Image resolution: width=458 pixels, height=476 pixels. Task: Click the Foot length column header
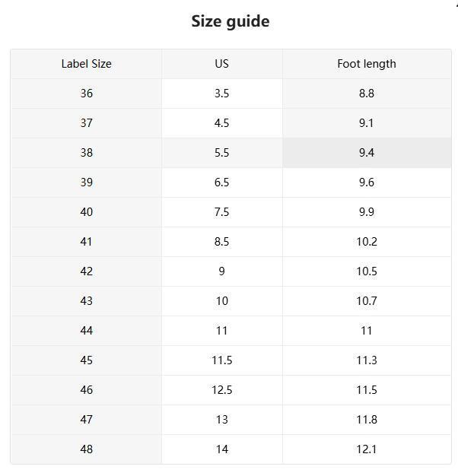click(366, 64)
